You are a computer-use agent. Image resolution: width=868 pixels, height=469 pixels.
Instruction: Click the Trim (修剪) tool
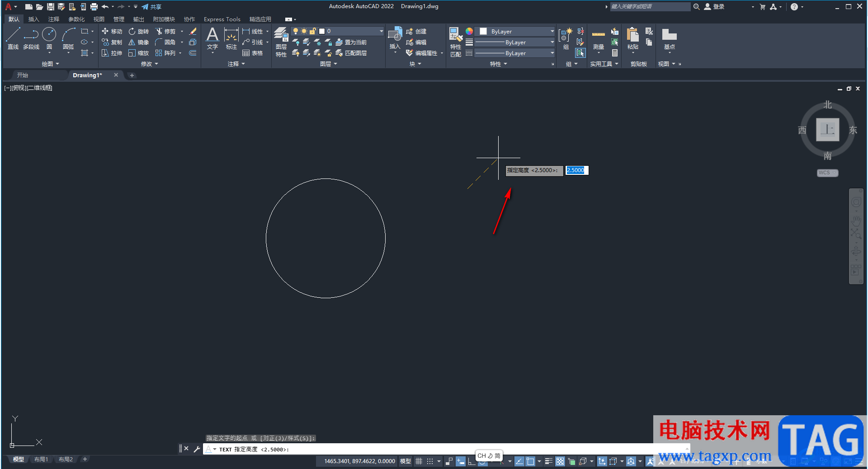coord(165,31)
